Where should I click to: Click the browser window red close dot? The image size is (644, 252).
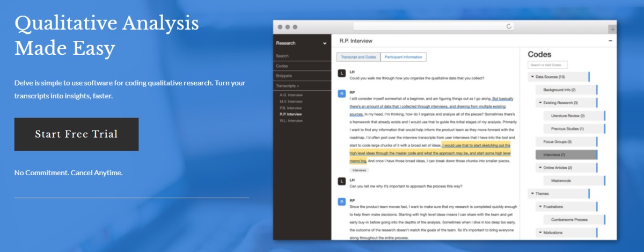280,27
